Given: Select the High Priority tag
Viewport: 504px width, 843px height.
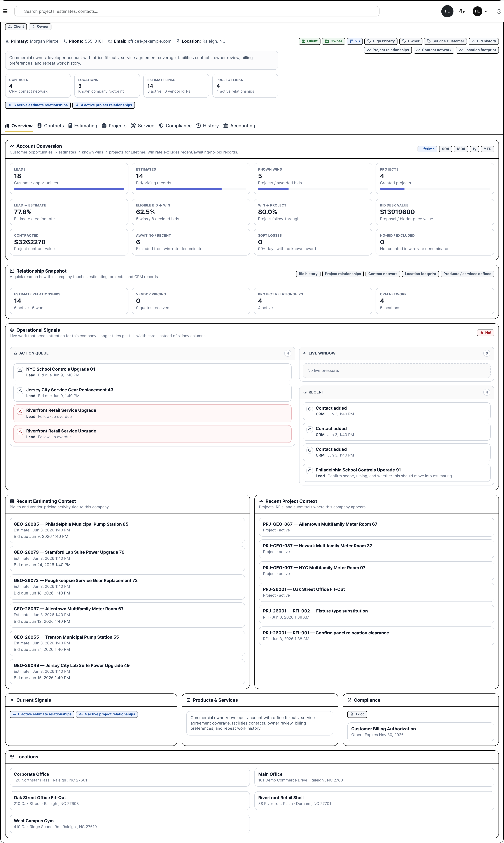Looking at the screenshot, I should pyautogui.click(x=381, y=41).
